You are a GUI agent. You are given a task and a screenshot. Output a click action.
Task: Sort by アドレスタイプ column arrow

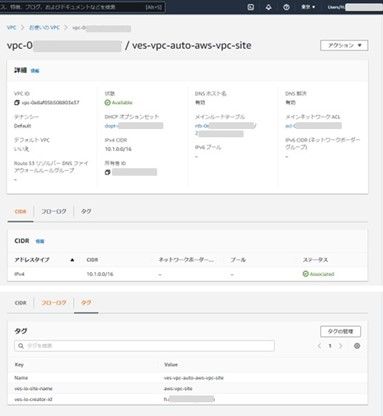point(72,260)
